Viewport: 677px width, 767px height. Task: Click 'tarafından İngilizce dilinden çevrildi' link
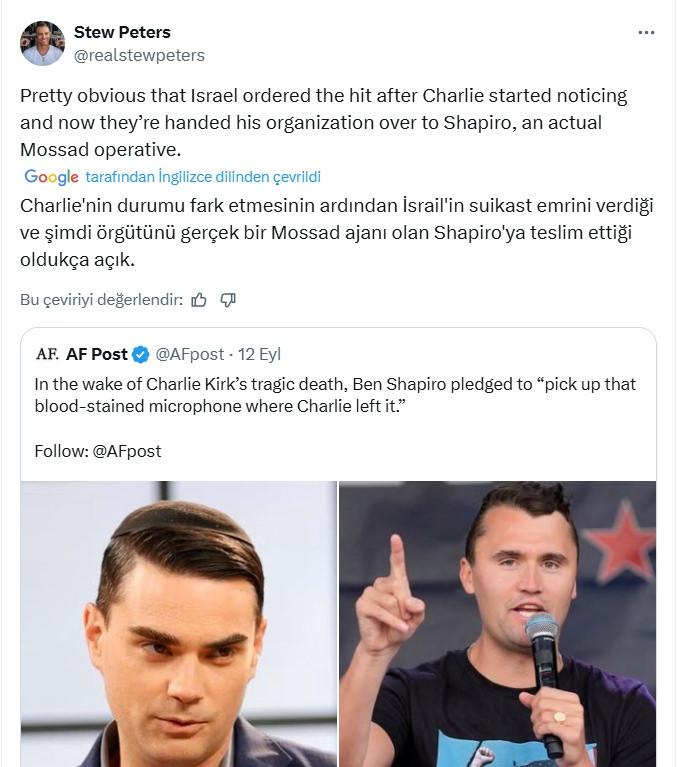click(203, 177)
